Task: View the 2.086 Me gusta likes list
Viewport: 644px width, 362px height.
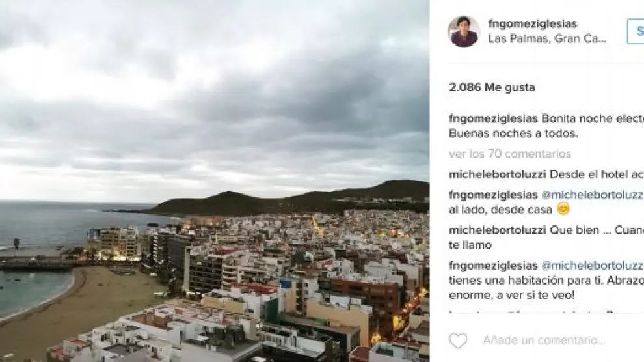Action: 492,87
